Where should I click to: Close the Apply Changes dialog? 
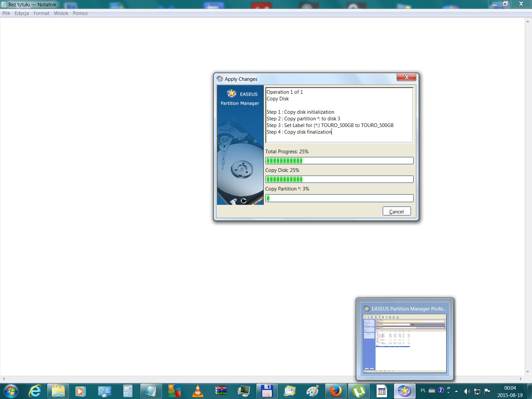click(406, 77)
